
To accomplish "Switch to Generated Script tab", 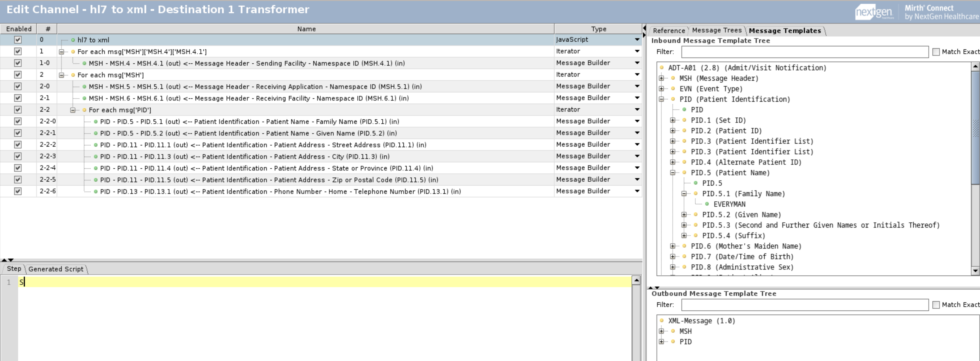I will 56,269.
